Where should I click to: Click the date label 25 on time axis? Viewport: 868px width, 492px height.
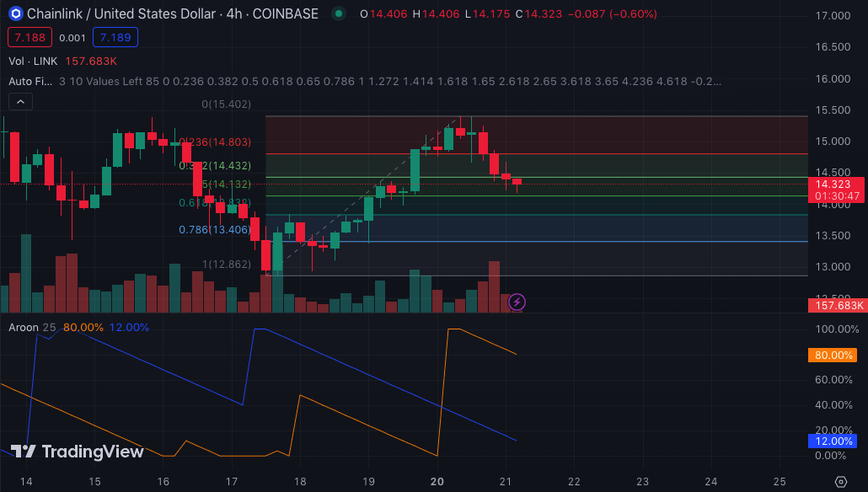coord(780,482)
